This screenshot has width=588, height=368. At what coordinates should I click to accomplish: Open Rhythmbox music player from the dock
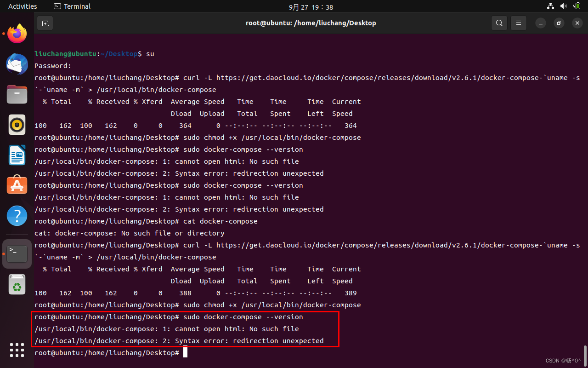[17, 124]
